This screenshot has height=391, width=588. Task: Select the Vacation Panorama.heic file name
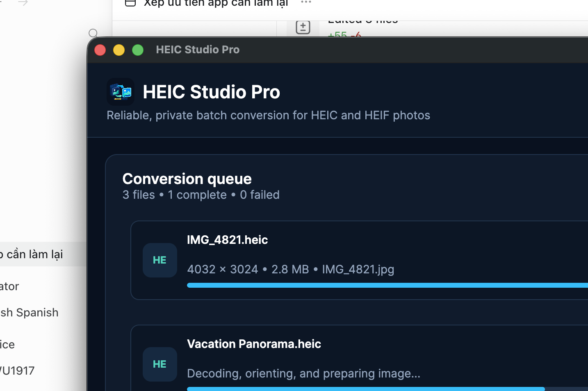coord(254,344)
